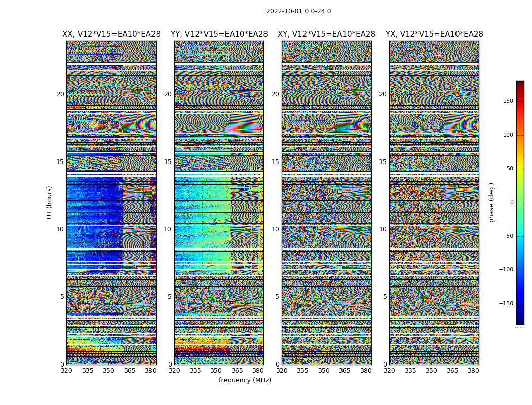Viewport: 532px width, 405px height.
Task: Click the colorbar tick label '−50'
Action: click(x=508, y=236)
